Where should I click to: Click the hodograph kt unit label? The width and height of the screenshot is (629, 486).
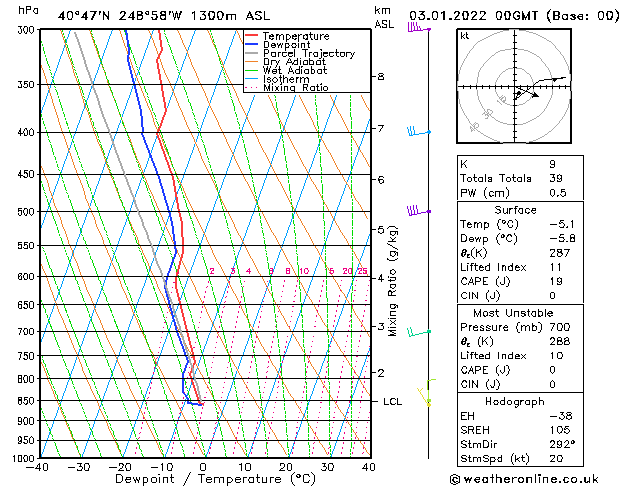(465, 36)
